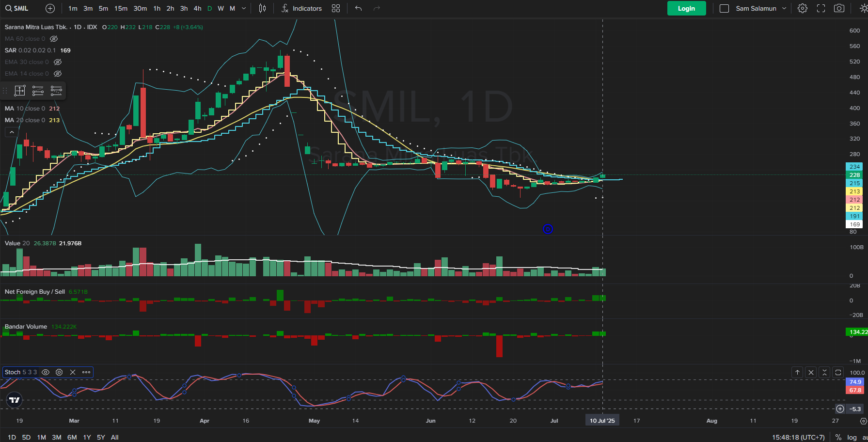Select the D daily timeframe
The image size is (868, 442).
pyautogui.click(x=209, y=8)
